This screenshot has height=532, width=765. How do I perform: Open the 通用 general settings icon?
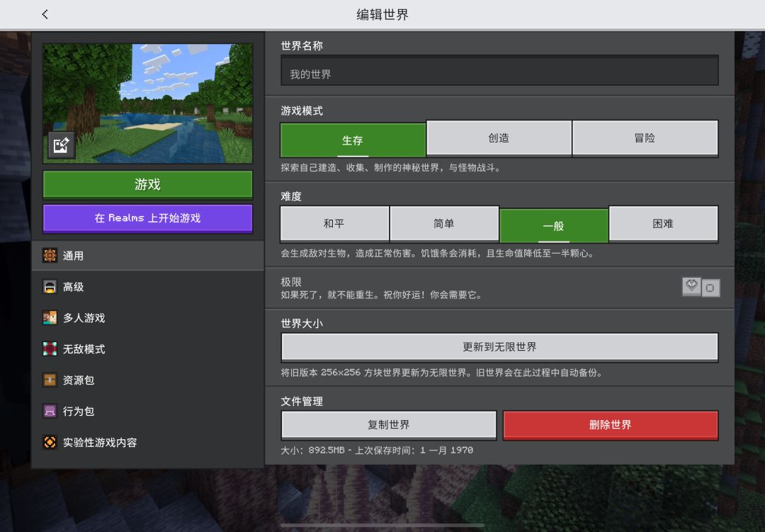pyautogui.click(x=50, y=255)
